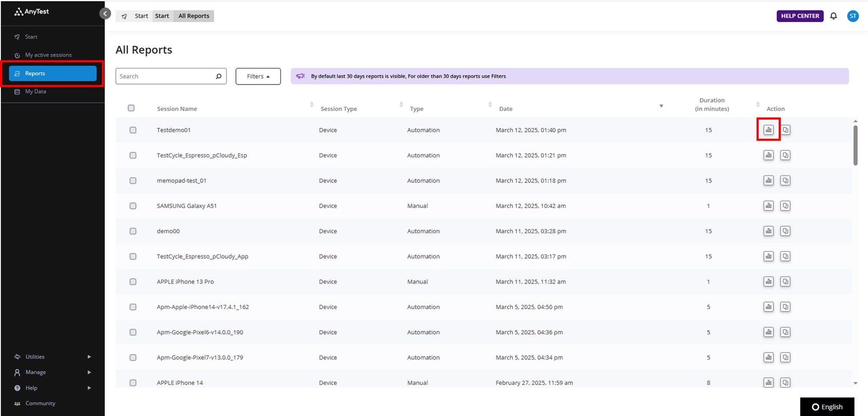Image resolution: width=868 pixels, height=416 pixels.
Task: Copy icon for Apm-Google-Pixel6-v14.0.0_190 row
Action: (x=785, y=332)
